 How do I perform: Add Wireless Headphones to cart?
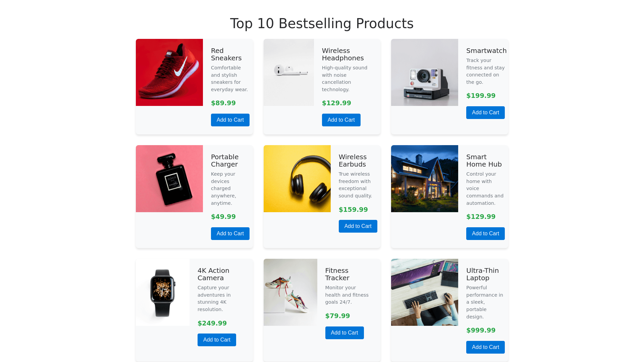click(341, 120)
